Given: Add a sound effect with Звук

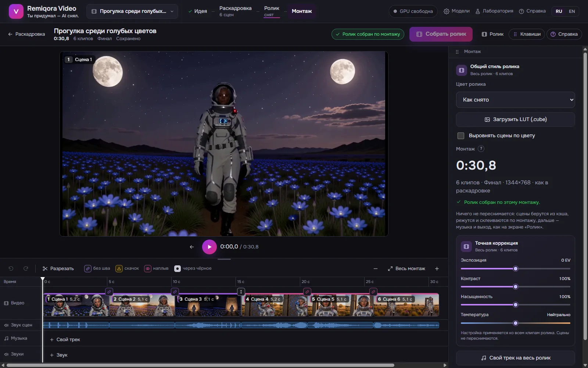Looking at the screenshot, I should (58, 355).
